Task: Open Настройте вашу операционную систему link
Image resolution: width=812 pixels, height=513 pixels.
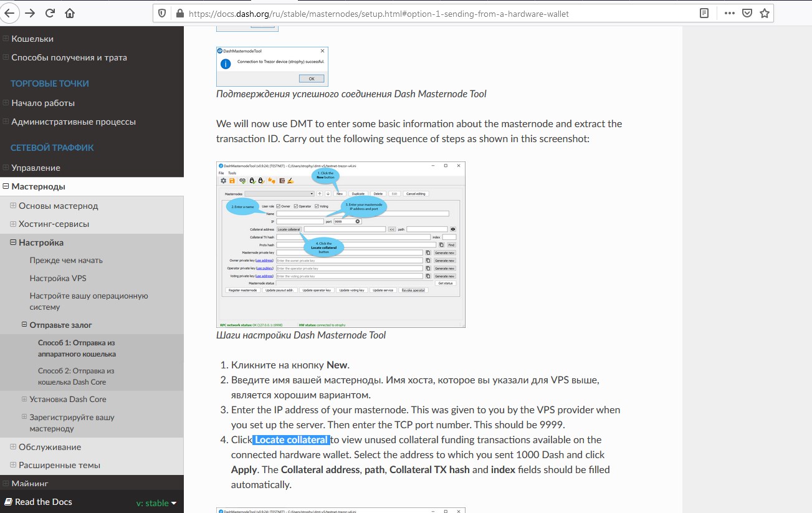Action: pyautogui.click(x=88, y=302)
